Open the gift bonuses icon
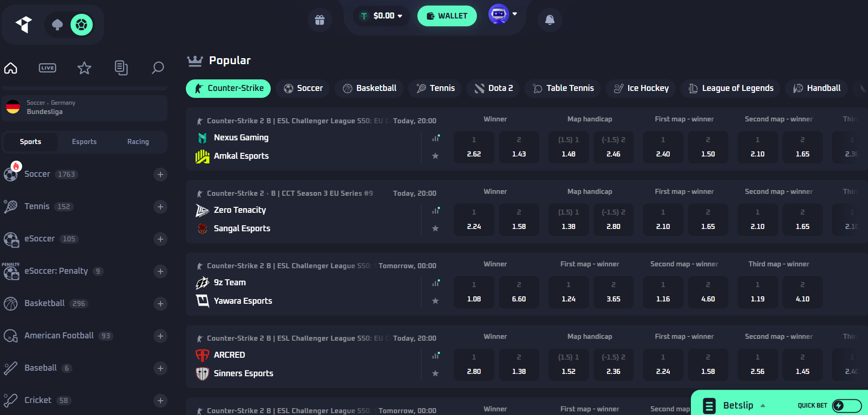The height and width of the screenshot is (415, 868). pyautogui.click(x=320, y=20)
